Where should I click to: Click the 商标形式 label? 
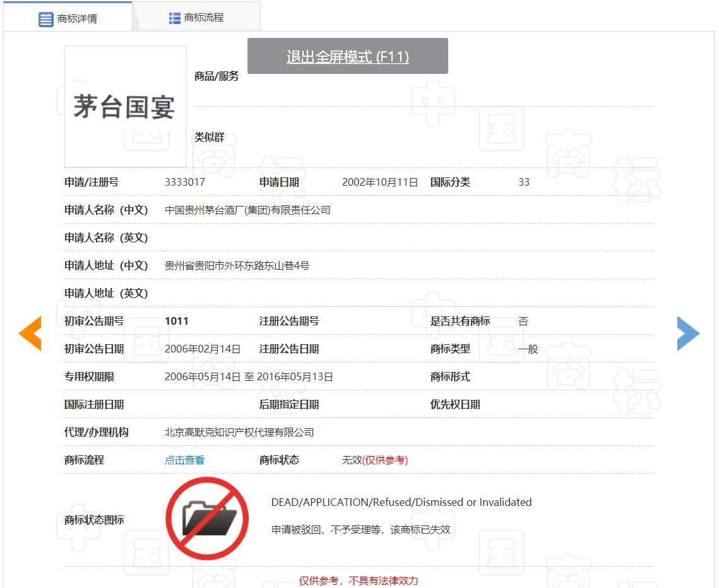click(450, 376)
